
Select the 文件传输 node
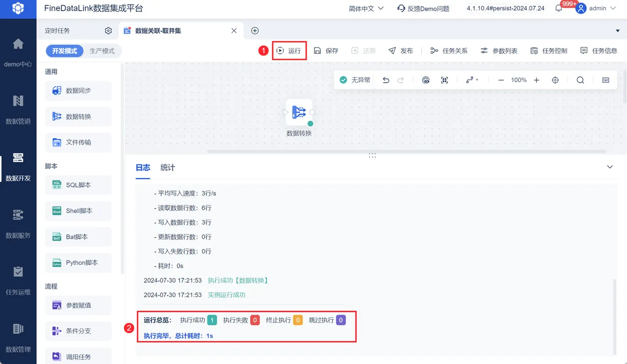tap(78, 142)
